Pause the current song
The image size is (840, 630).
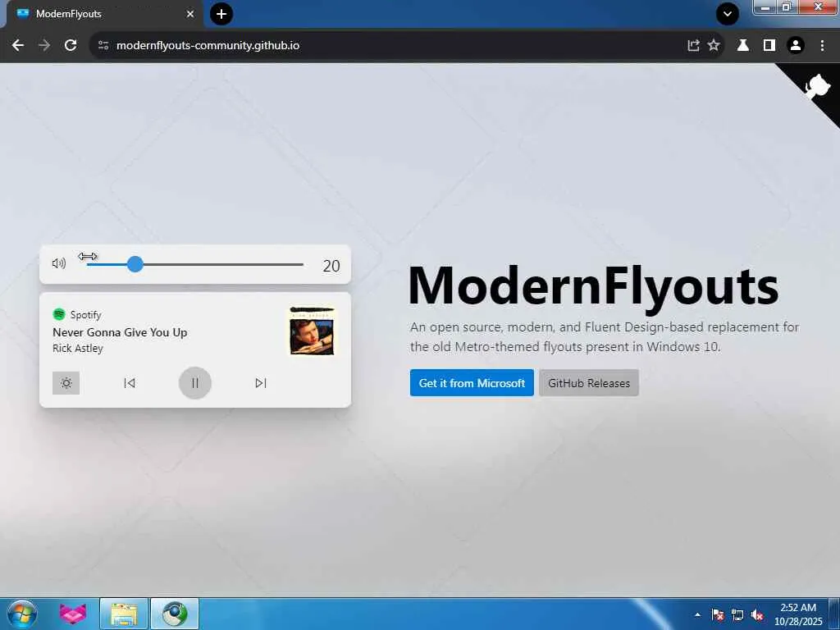click(x=195, y=383)
